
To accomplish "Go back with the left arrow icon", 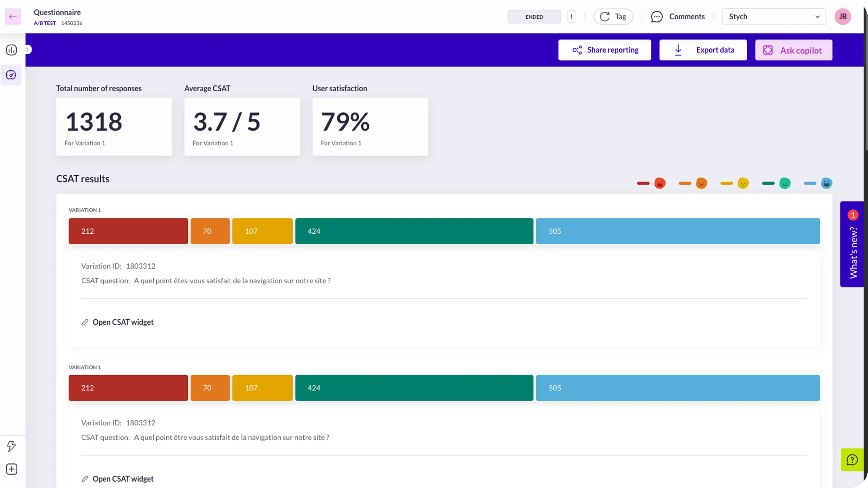I will [x=13, y=17].
